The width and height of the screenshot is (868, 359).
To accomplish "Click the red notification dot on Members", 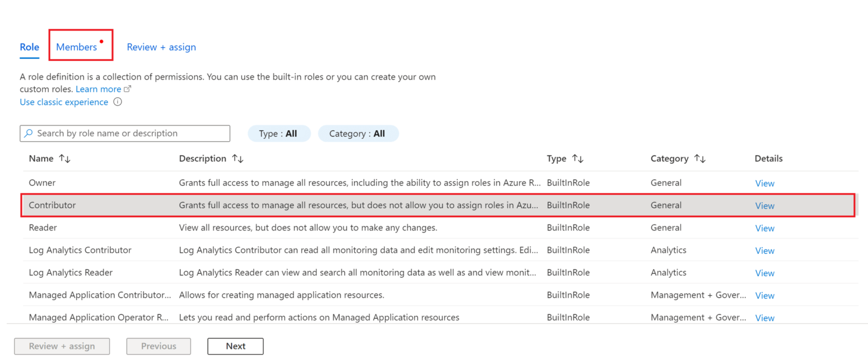I will point(102,40).
